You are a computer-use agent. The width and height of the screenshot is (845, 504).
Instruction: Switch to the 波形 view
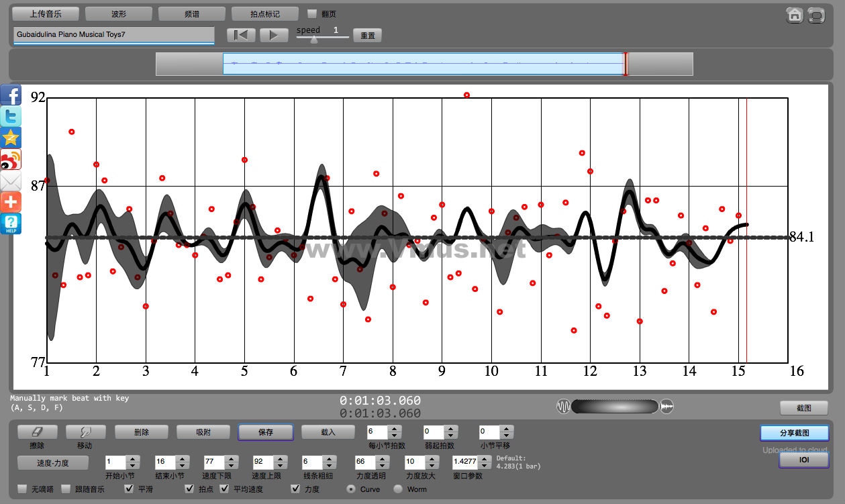coord(119,13)
